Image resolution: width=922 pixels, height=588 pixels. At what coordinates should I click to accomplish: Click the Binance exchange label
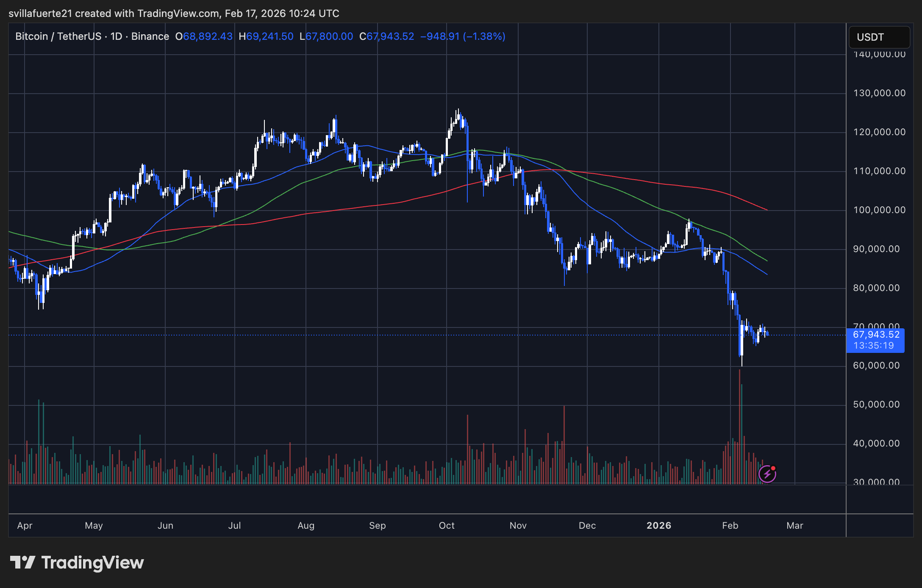pyautogui.click(x=150, y=36)
